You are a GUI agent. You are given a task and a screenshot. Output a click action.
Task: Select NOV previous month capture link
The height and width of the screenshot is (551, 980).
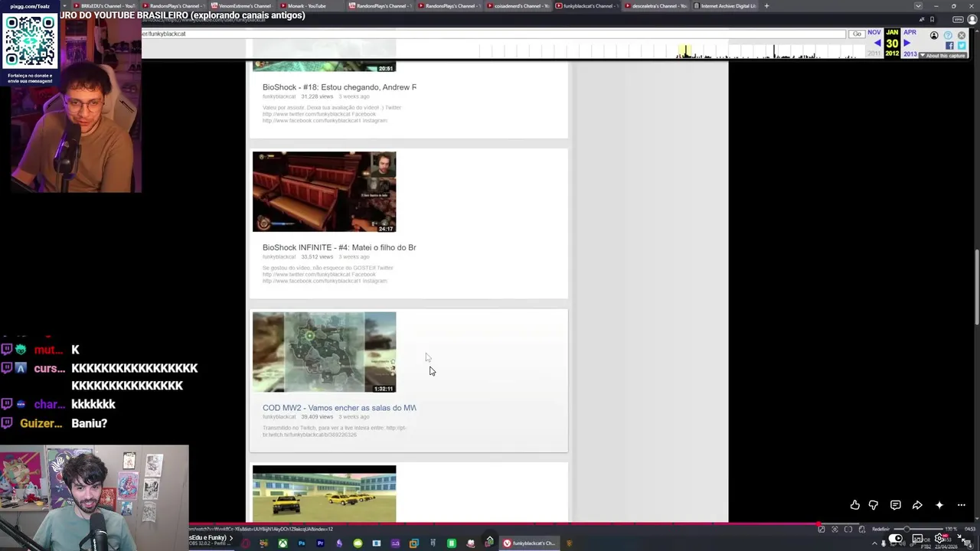[x=874, y=32]
